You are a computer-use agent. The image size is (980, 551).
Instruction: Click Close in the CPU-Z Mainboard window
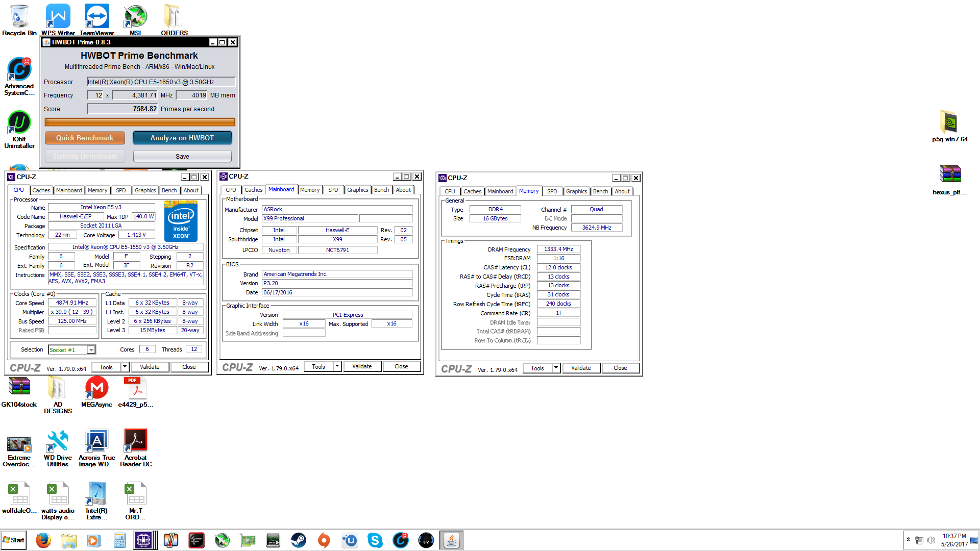coord(401,366)
